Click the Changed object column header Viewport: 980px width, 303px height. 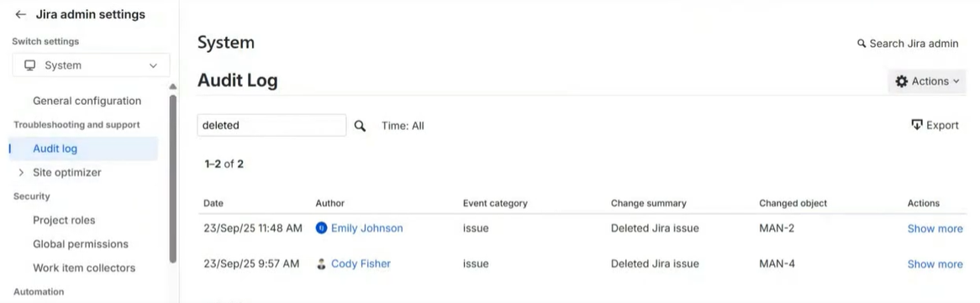(793, 203)
